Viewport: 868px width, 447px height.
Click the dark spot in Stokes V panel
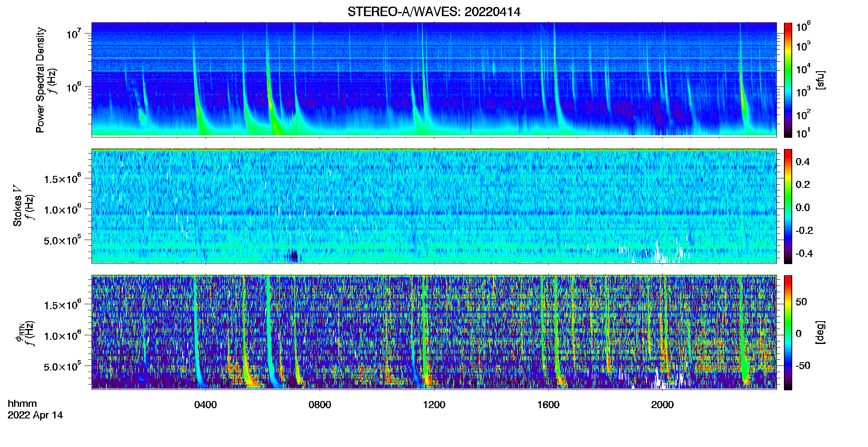(x=293, y=255)
